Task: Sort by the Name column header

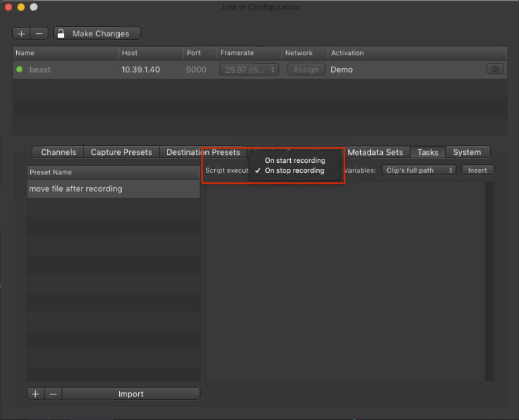Action: [x=65, y=53]
